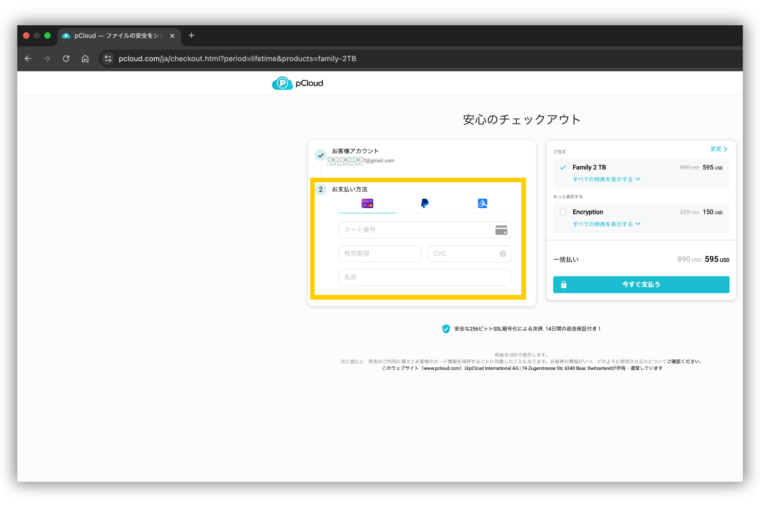Expand all benefits under Family 2 TB
Screen dimensions: 760x507
point(606,179)
